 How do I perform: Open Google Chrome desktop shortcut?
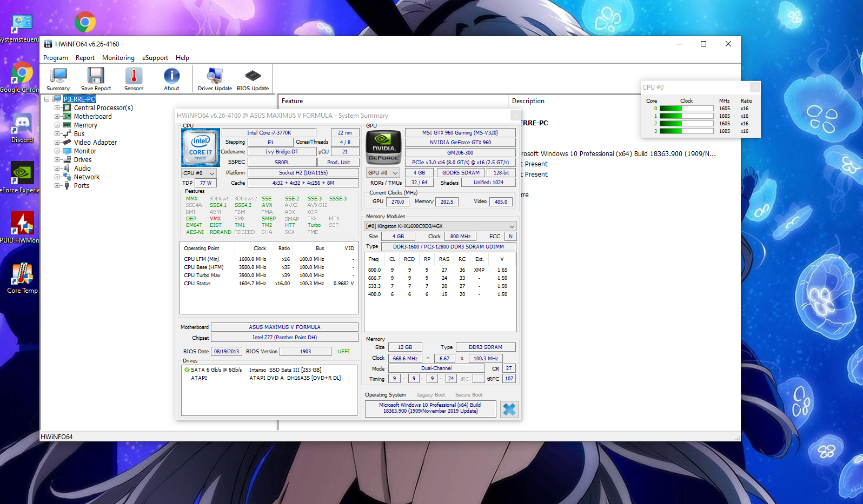(22, 77)
